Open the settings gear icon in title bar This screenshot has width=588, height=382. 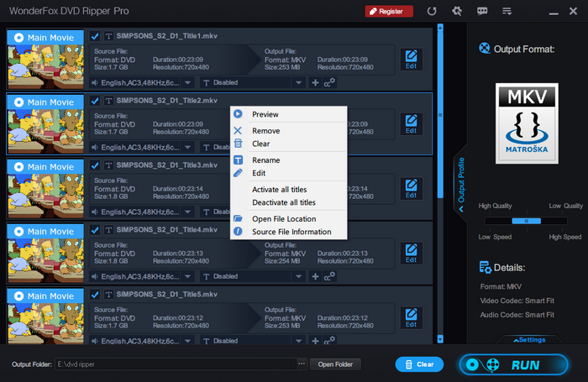click(x=457, y=11)
